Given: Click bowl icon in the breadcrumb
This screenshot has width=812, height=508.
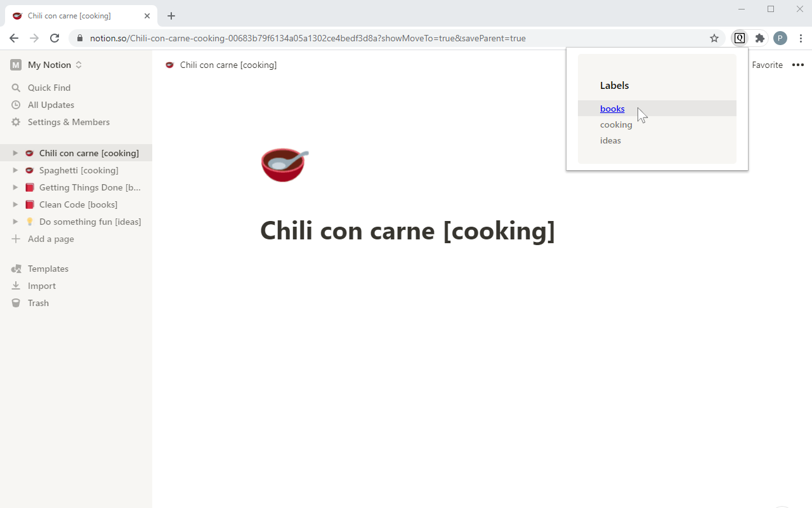Looking at the screenshot, I should tap(169, 65).
